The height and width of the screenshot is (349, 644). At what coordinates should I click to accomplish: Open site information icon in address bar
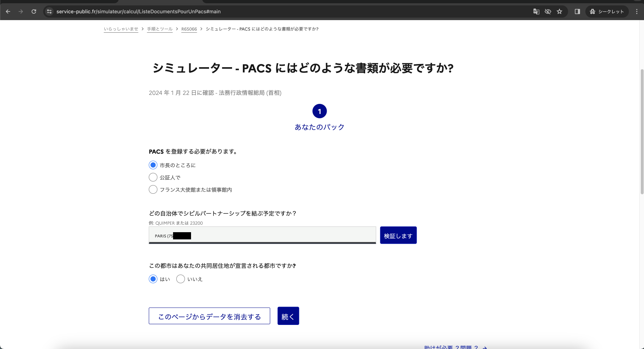[49, 12]
